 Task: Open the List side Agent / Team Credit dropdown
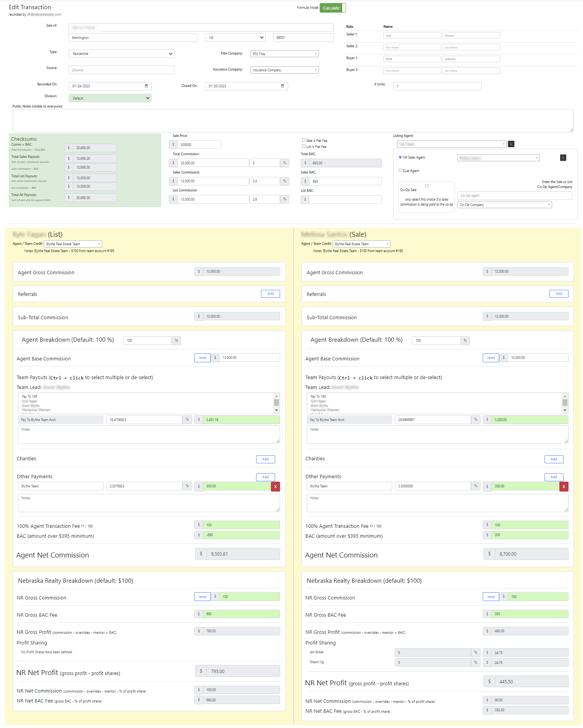click(x=73, y=244)
